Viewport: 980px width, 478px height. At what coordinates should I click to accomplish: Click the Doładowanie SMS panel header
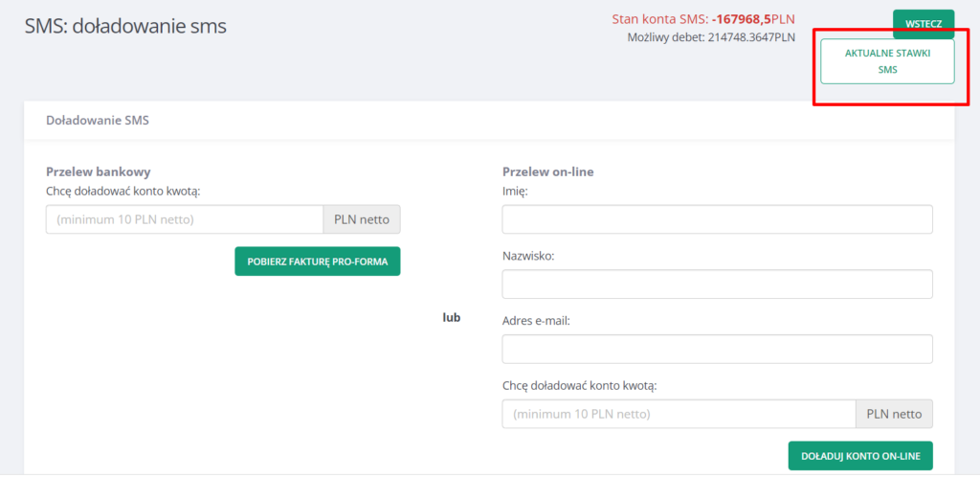tap(489, 121)
